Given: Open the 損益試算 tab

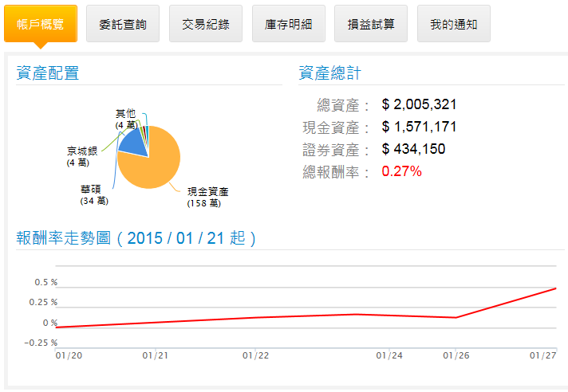Looking at the screenshot, I should coord(371,24).
